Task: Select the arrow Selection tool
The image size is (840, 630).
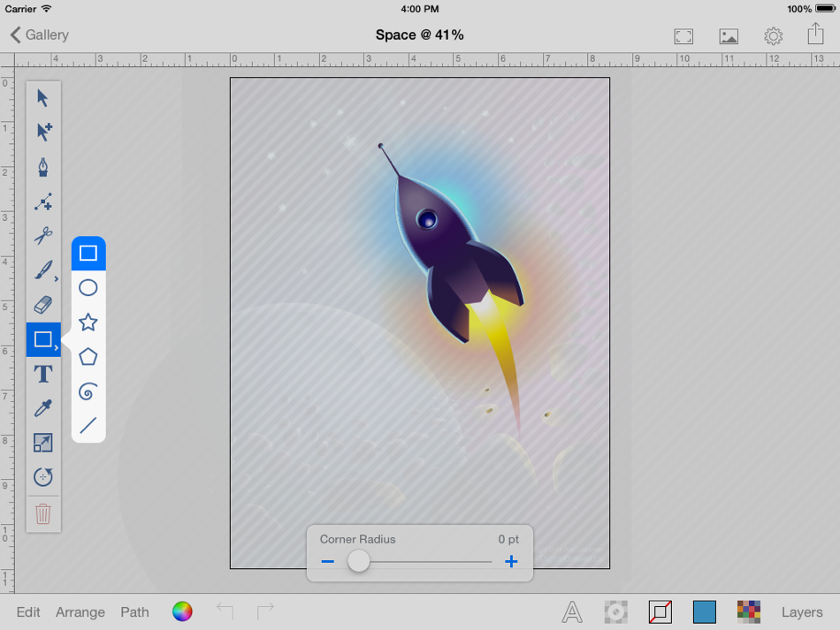Action: (42, 98)
